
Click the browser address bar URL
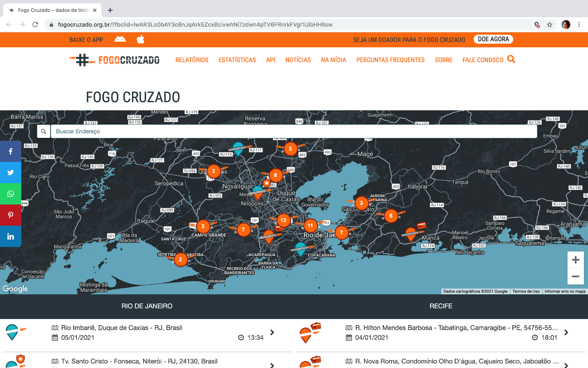pos(195,25)
